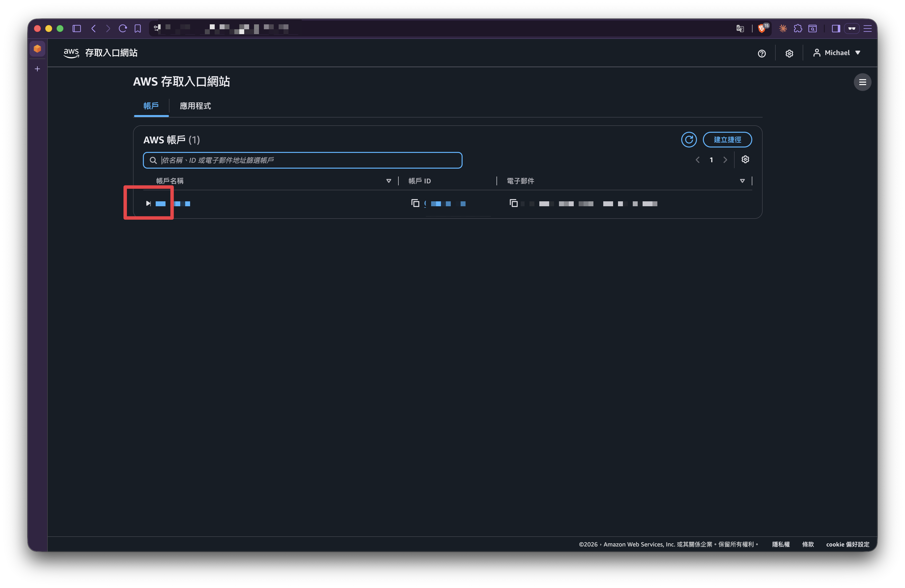Open the extensions puzzle menu
Screen dimensions: 905x588
pos(798,29)
